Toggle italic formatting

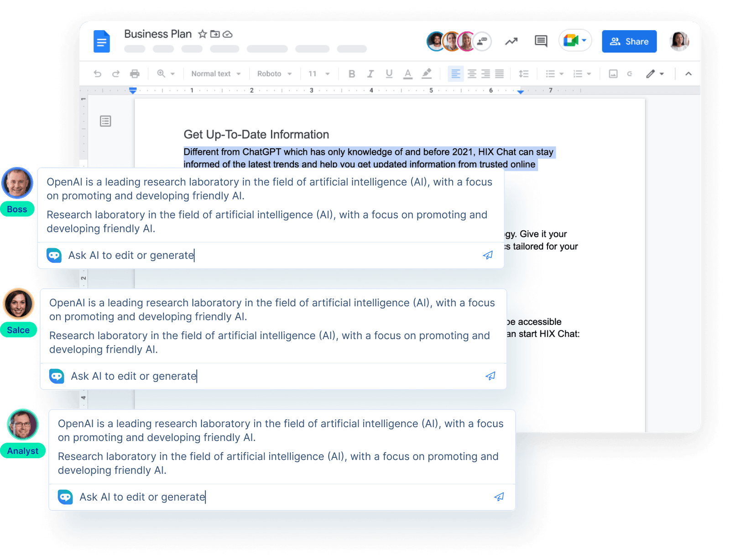(370, 74)
